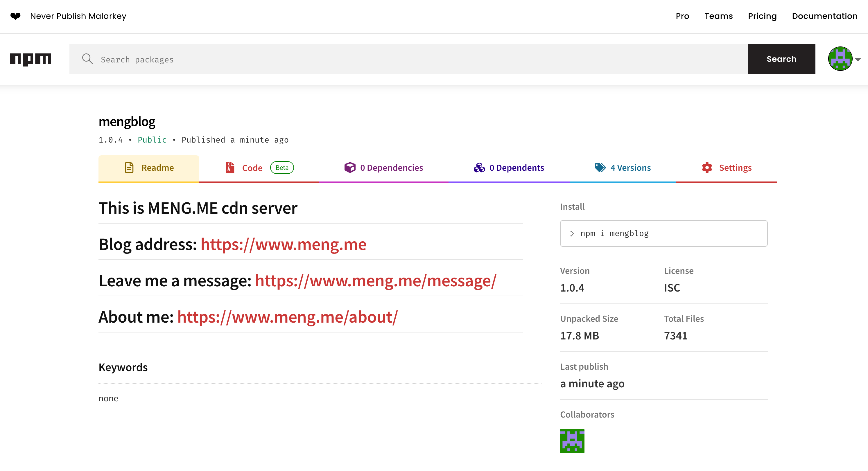Click the install command prompt chevron icon
The image size is (868, 471).
(572, 233)
